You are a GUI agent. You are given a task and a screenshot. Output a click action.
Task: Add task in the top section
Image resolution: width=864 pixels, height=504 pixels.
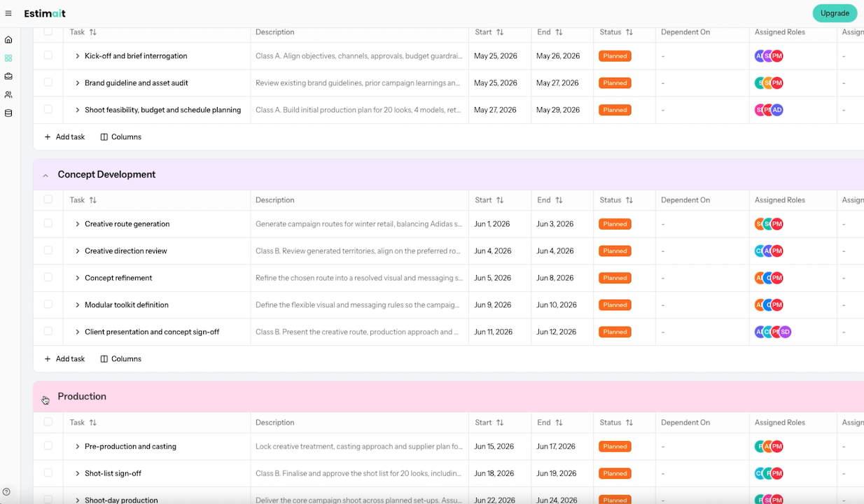pyautogui.click(x=64, y=137)
